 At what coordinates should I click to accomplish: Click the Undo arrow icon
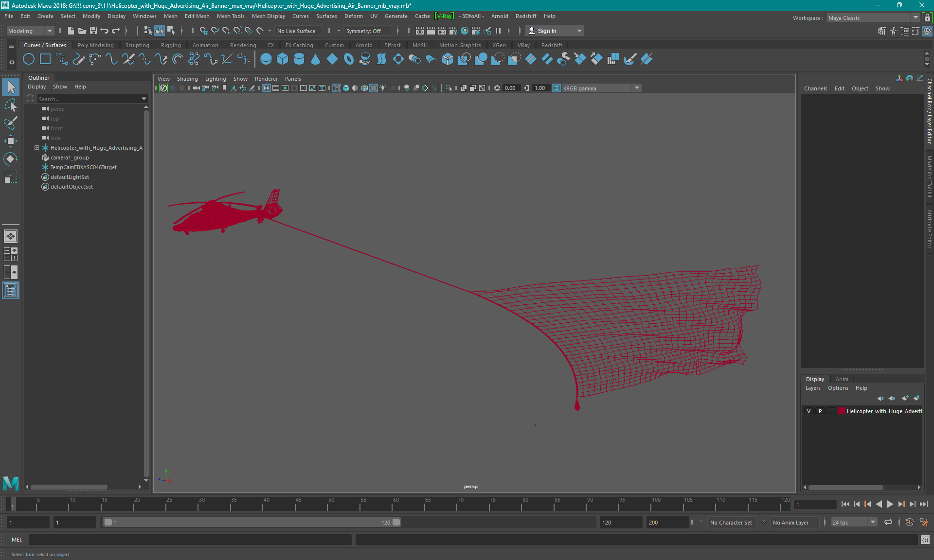[x=105, y=31]
